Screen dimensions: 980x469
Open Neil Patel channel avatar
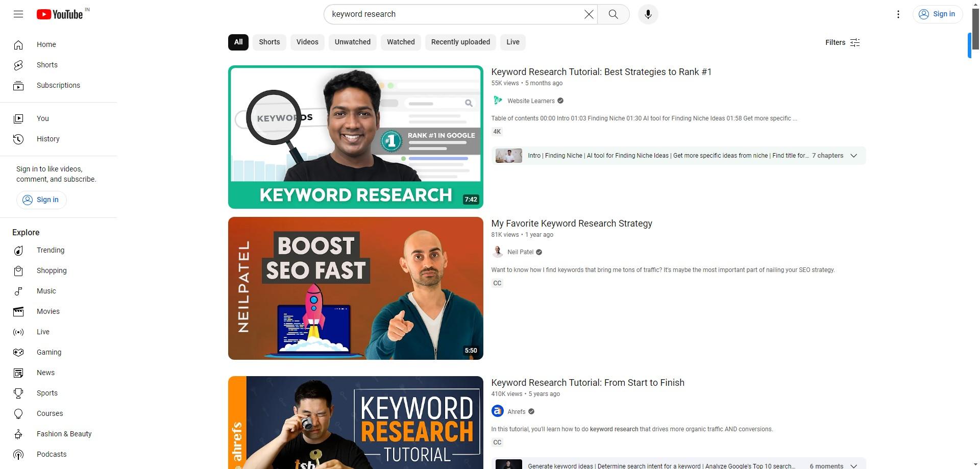tap(497, 252)
